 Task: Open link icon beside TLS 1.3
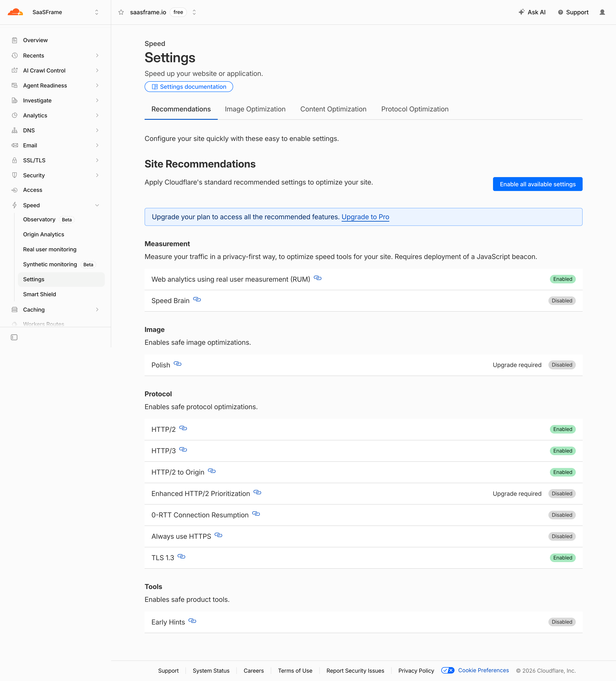pyautogui.click(x=181, y=556)
